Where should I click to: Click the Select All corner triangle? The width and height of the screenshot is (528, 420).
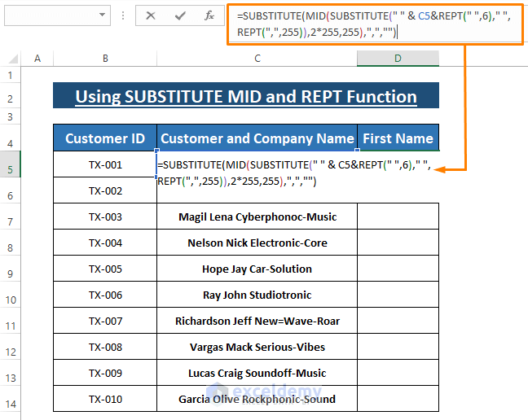(x=12, y=59)
